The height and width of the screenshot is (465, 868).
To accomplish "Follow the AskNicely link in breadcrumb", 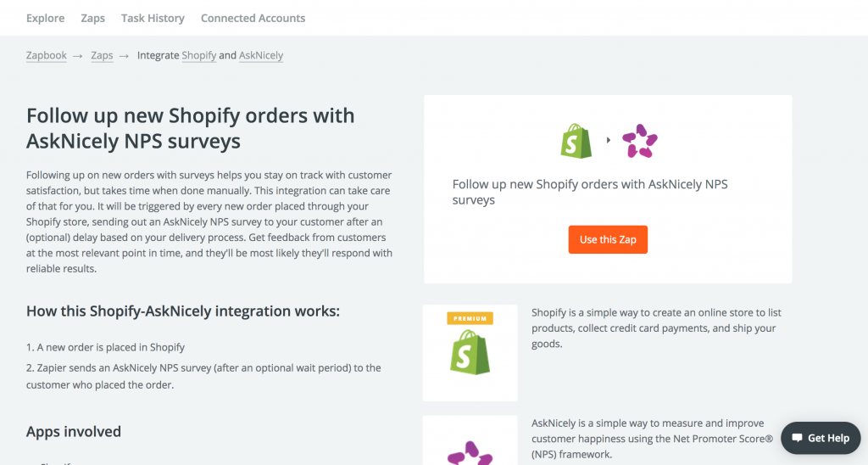I will pos(261,55).
